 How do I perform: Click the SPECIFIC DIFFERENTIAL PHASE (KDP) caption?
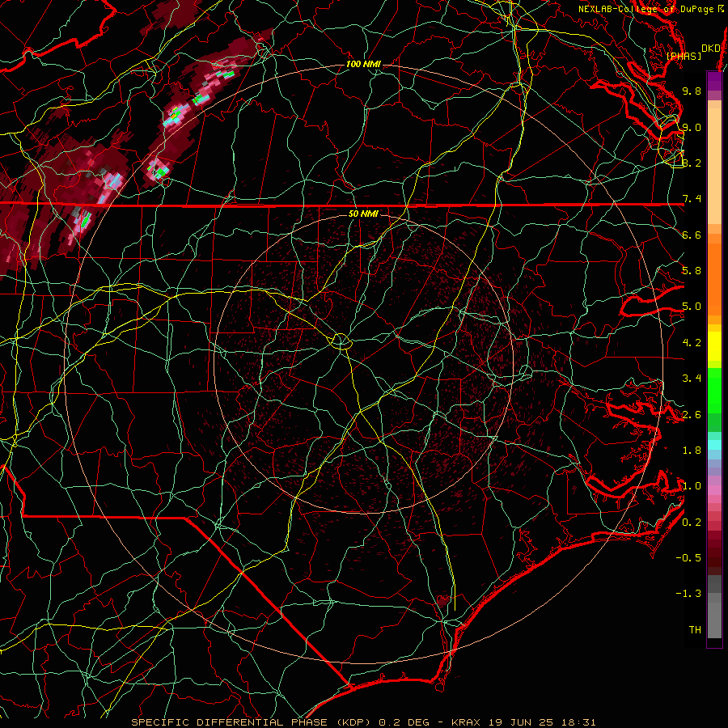coord(252,722)
